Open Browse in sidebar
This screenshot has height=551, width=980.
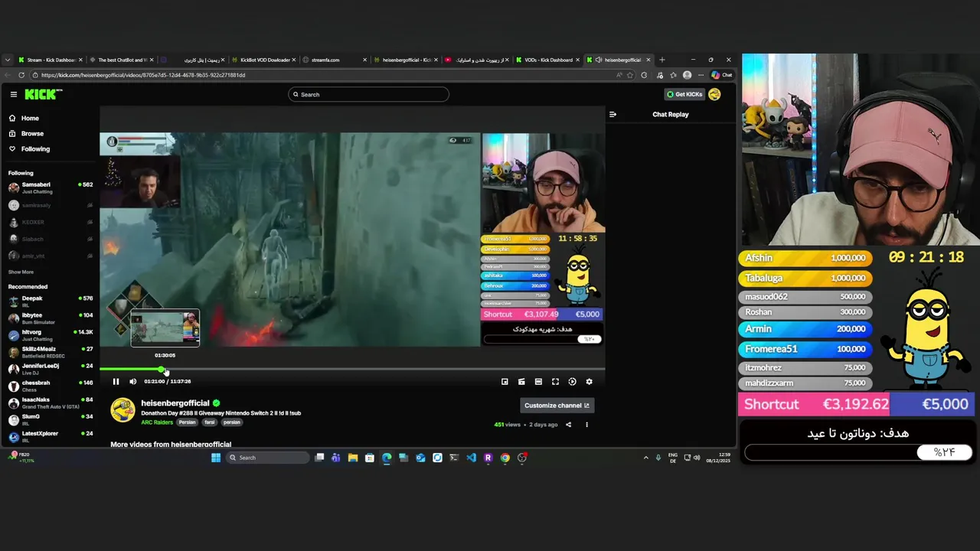(32, 133)
